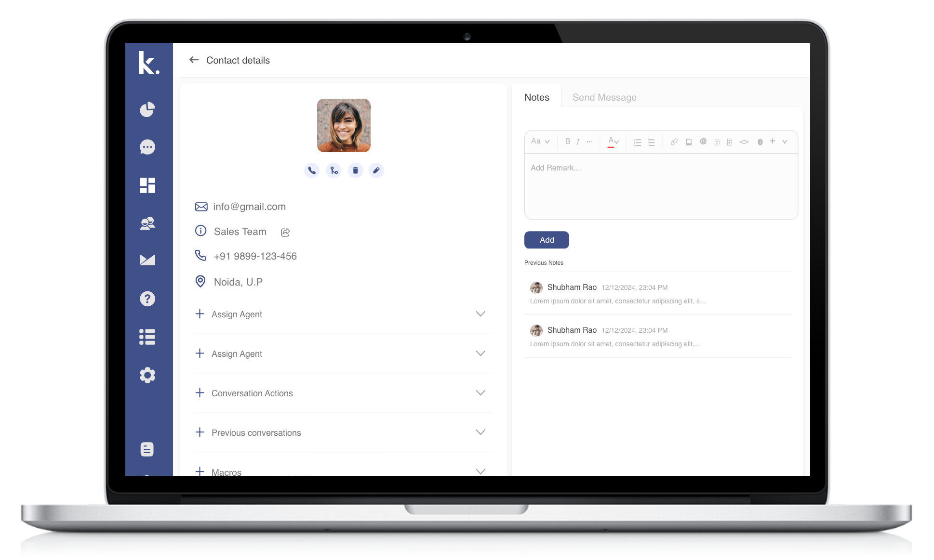934x560 pixels.
Task: Insert an emoji in the notes editor
Action: pyautogui.click(x=717, y=142)
